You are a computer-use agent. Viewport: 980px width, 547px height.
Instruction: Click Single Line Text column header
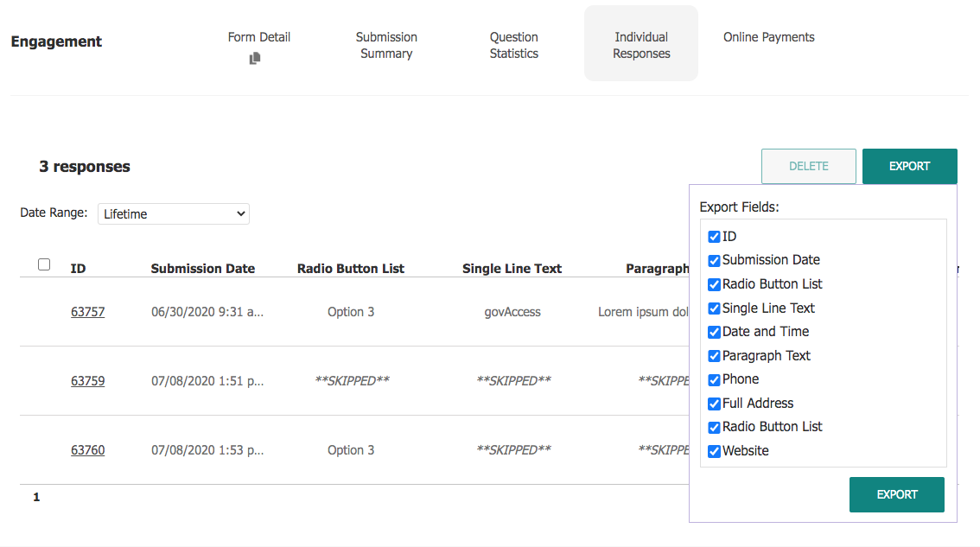click(512, 269)
